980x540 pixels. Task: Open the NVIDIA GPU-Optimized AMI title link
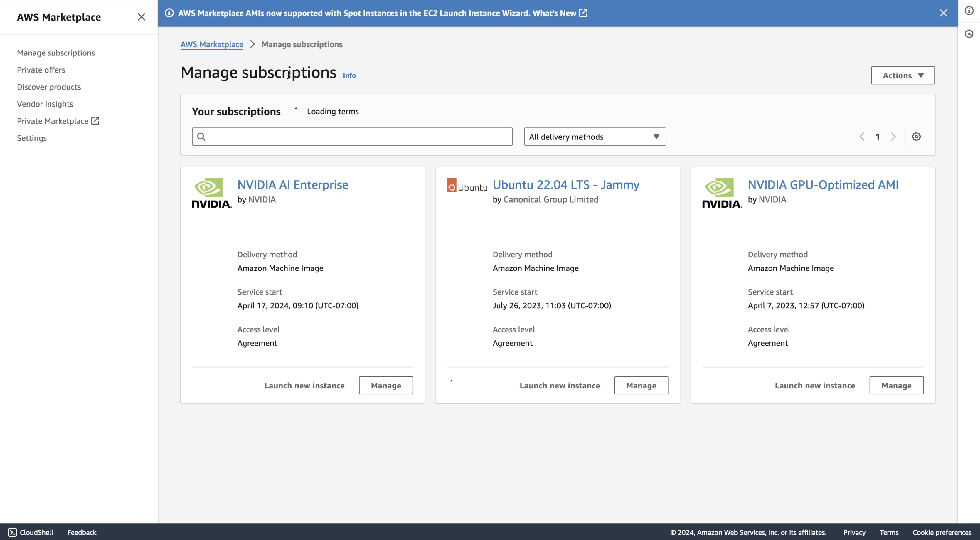coord(823,185)
